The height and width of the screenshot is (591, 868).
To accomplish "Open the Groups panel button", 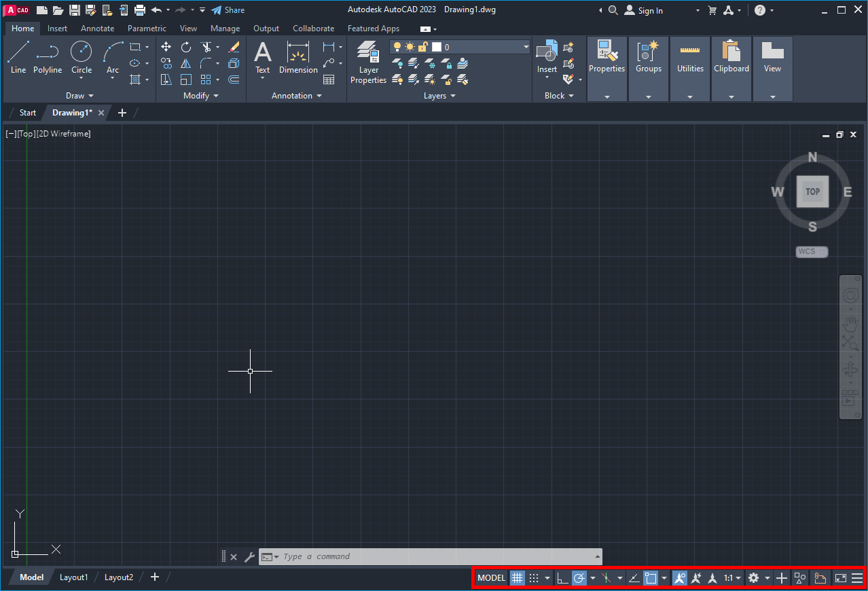I will click(649, 69).
